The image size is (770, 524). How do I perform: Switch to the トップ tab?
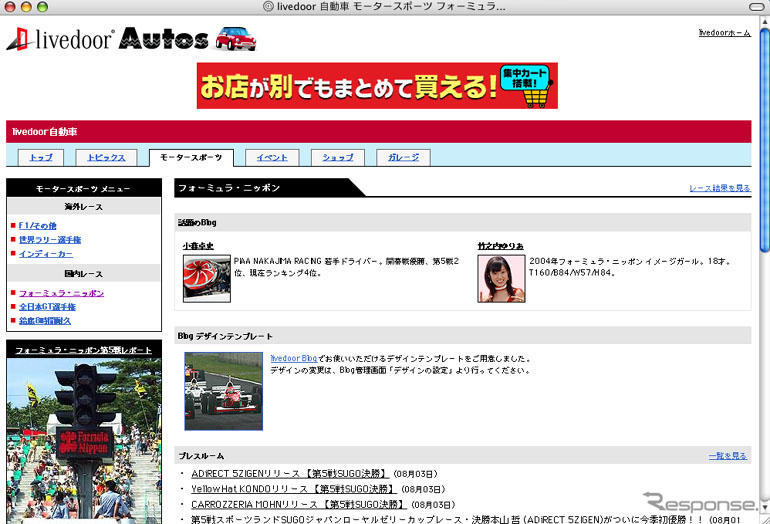[x=41, y=158]
